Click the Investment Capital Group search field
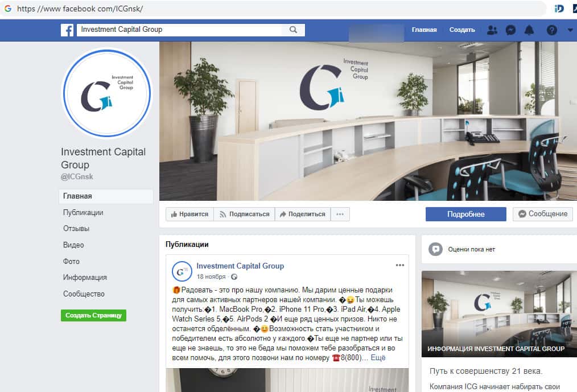Image resolution: width=577 pixels, height=392 pixels. pos(179,30)
